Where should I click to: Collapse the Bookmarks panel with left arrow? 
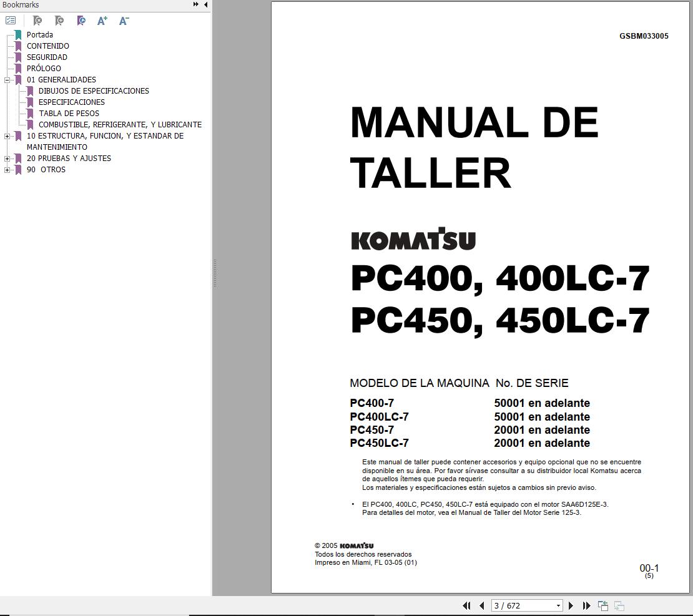click(x=205, y=4)
